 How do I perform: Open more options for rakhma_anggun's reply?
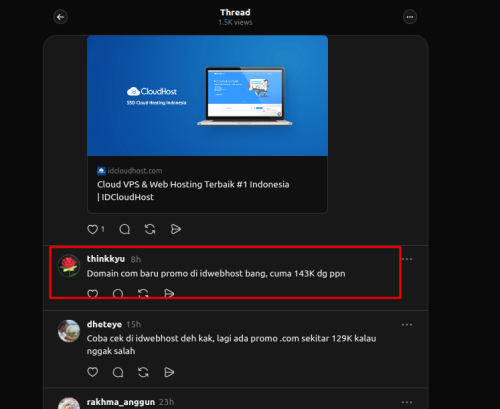407,402
